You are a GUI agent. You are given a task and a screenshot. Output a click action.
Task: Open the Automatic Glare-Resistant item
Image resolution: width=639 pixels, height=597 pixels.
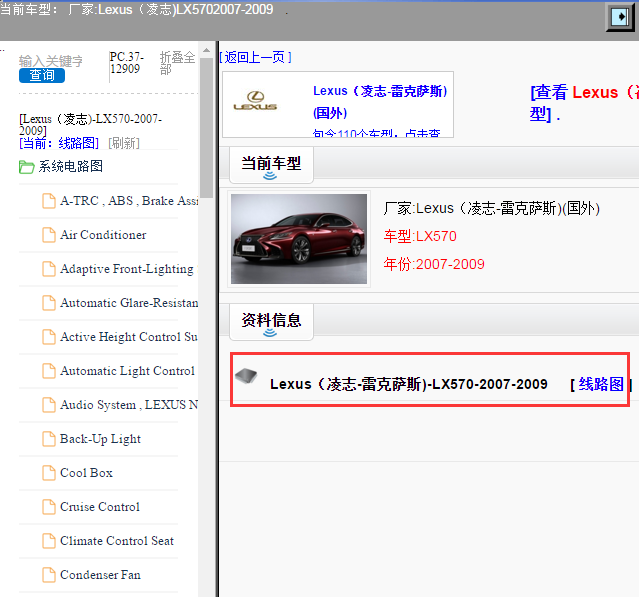point(129,303)
